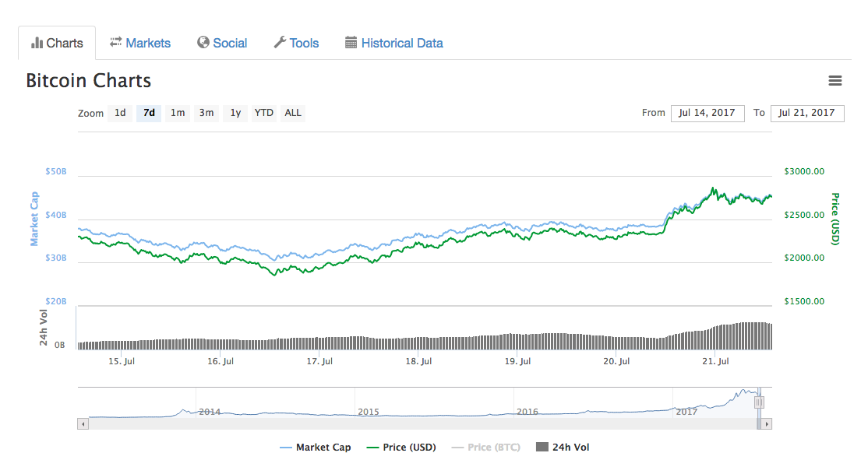Switch to the Charts tab

57,43
